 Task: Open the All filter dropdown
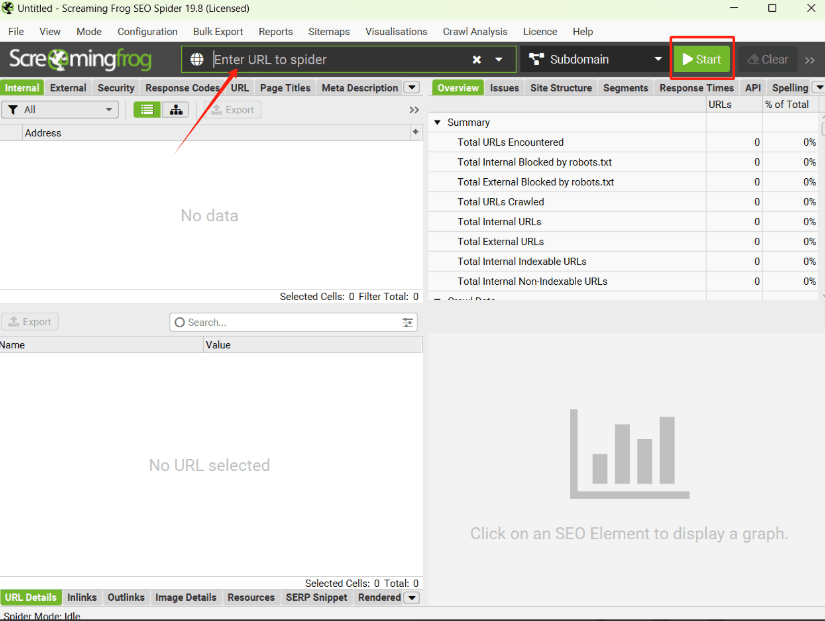(60, 110)
